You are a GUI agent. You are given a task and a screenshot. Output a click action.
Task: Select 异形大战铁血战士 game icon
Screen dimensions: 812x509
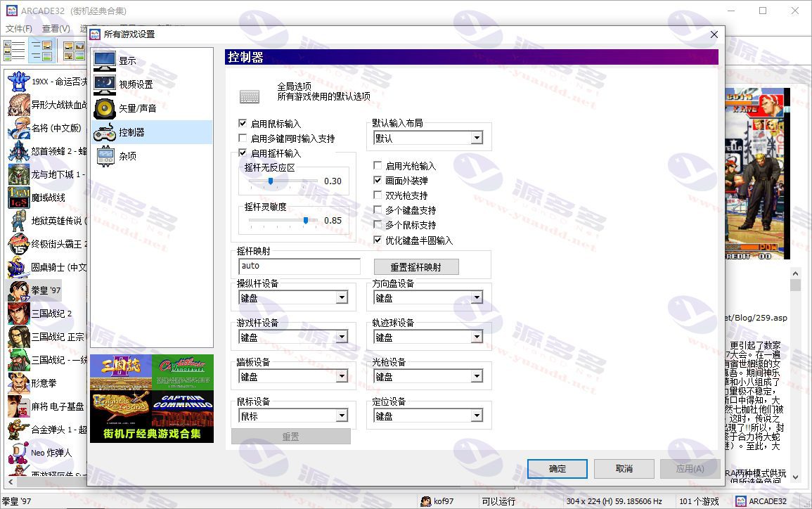click(x=19, y=105)
